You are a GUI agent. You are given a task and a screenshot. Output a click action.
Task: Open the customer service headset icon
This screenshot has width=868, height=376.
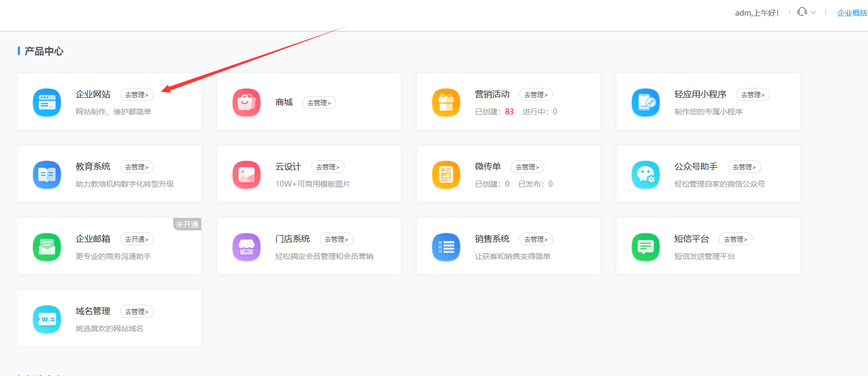coord(802,12)
